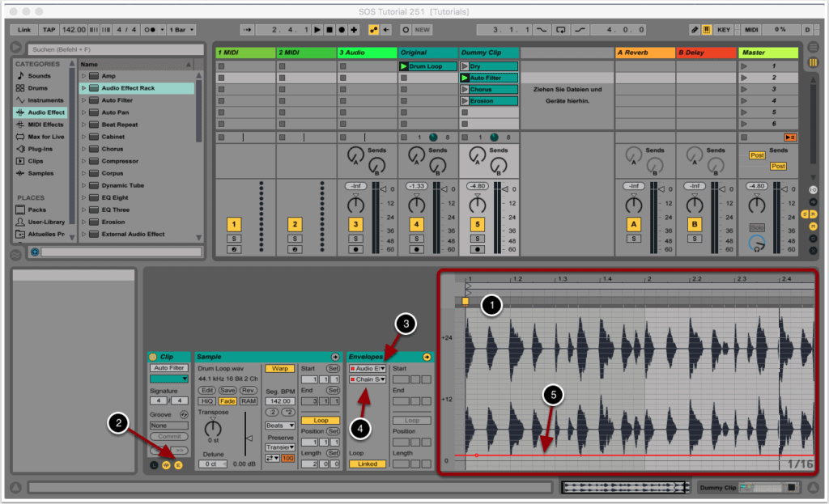Click the headphone cue volume knob on Master
Viewport: 829px width, 504px height.
pos(756,242)
